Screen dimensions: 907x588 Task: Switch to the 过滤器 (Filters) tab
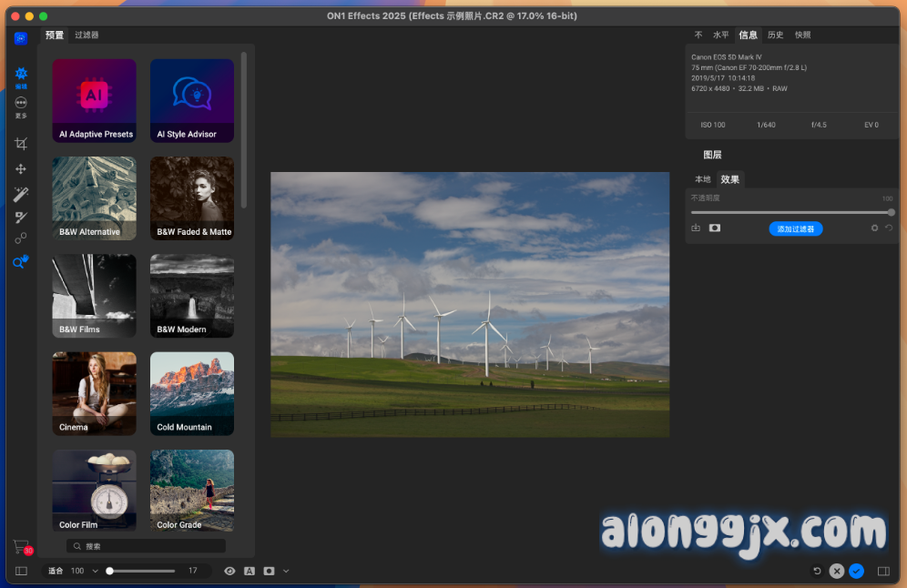point(87,35)
